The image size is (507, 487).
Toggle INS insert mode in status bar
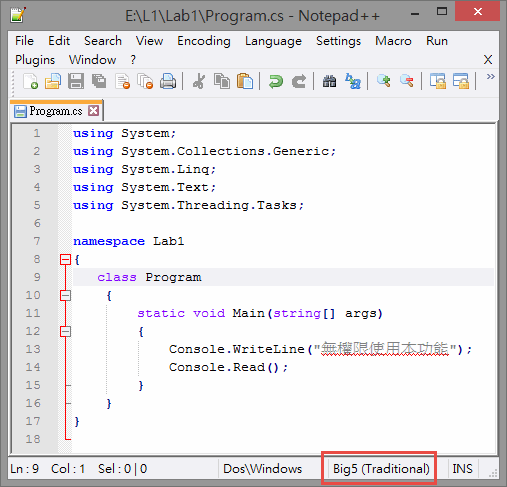click(462, 469)
